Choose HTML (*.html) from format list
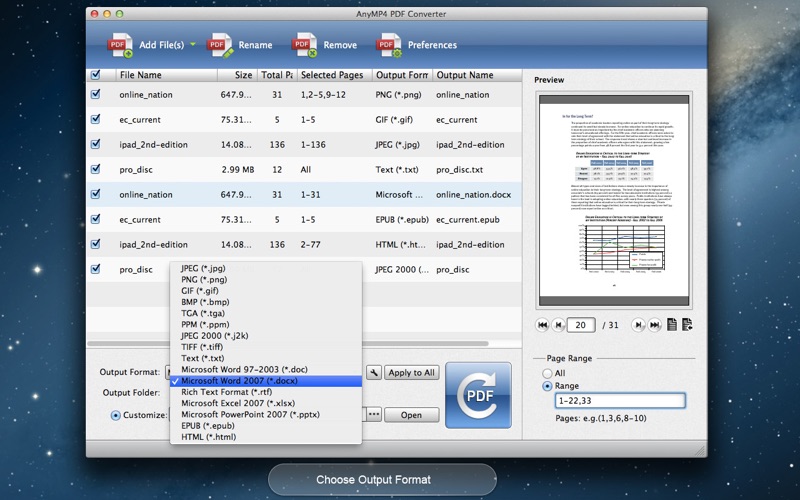The height and width of the screenshot is (500, 800). pyautogui.click(x=266, y=437)
